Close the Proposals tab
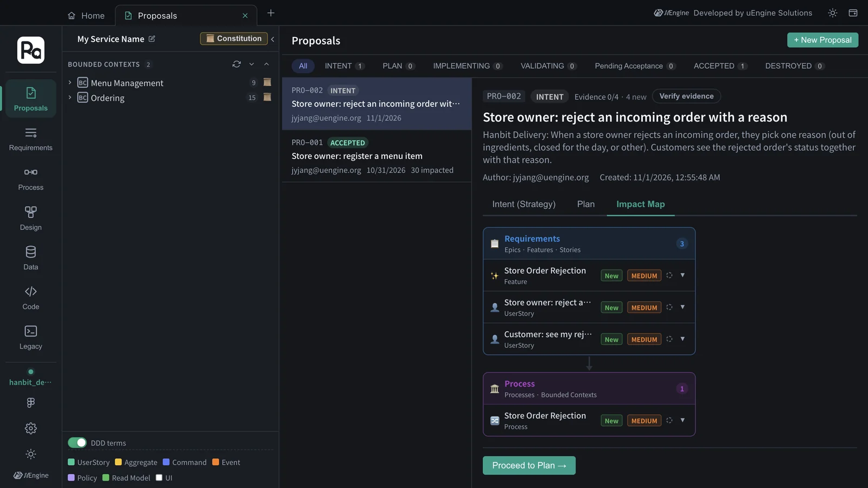Screen dimensions: 868x488 [245, 16]
